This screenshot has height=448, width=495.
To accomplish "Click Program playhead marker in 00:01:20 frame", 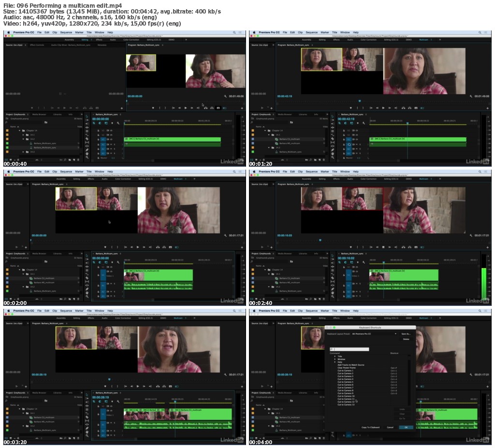I will click(360, 101).
